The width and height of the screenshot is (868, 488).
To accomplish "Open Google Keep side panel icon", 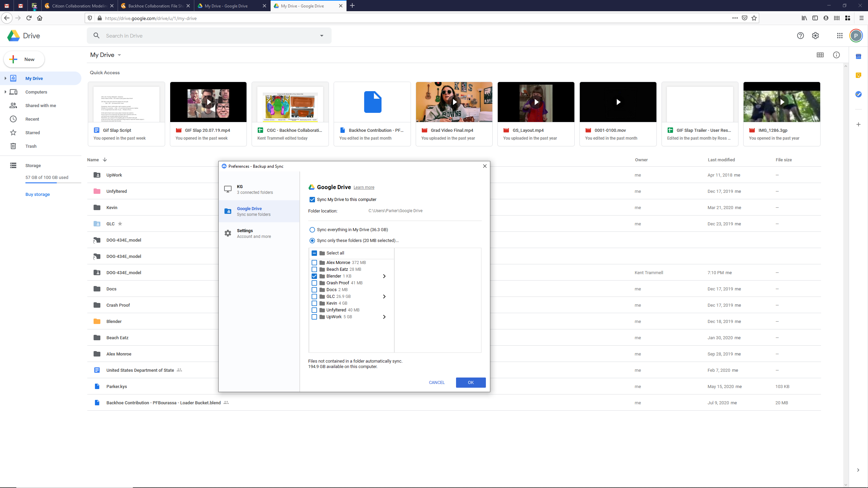I will [858, 75].
